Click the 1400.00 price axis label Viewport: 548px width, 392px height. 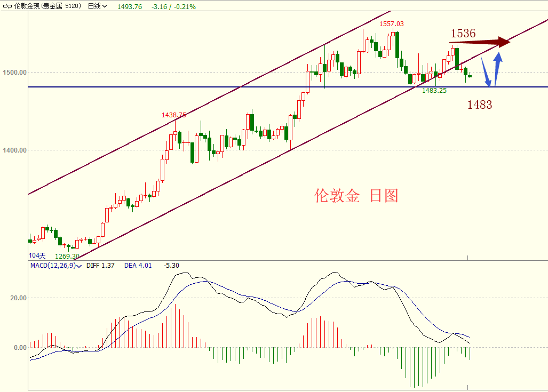point(15,150)
